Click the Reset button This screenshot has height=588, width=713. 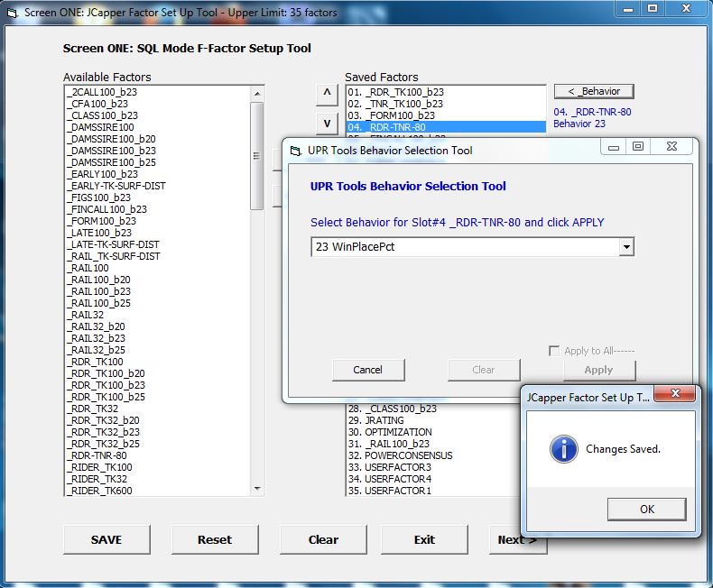[x=215, y=539]
